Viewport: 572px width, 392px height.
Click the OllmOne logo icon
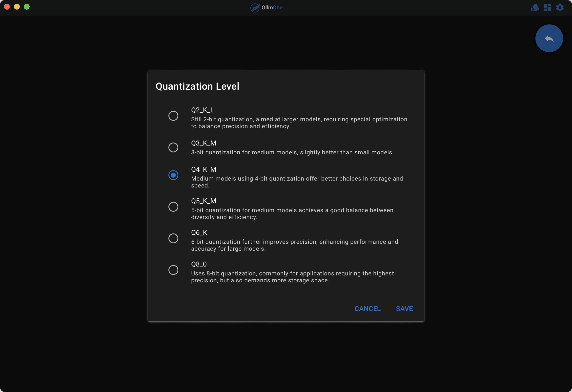tap(255, 8)
